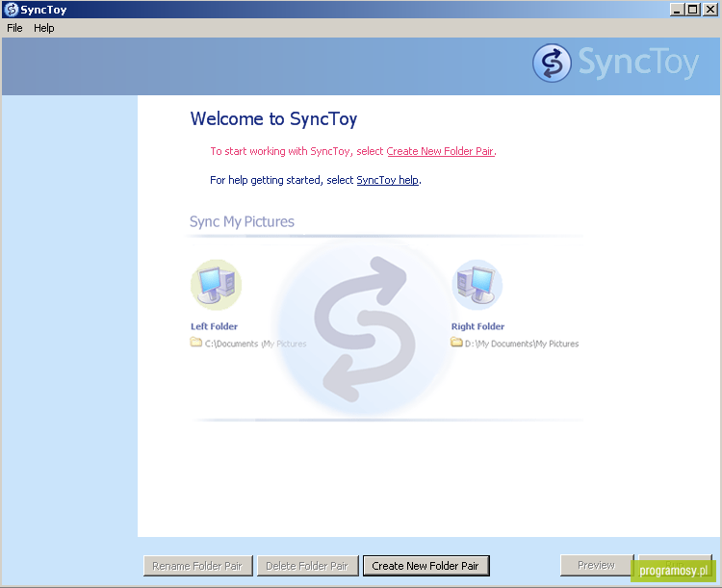Close the SyncToy window
Viewport: 722px width, 588px height.
click(710, 10)
